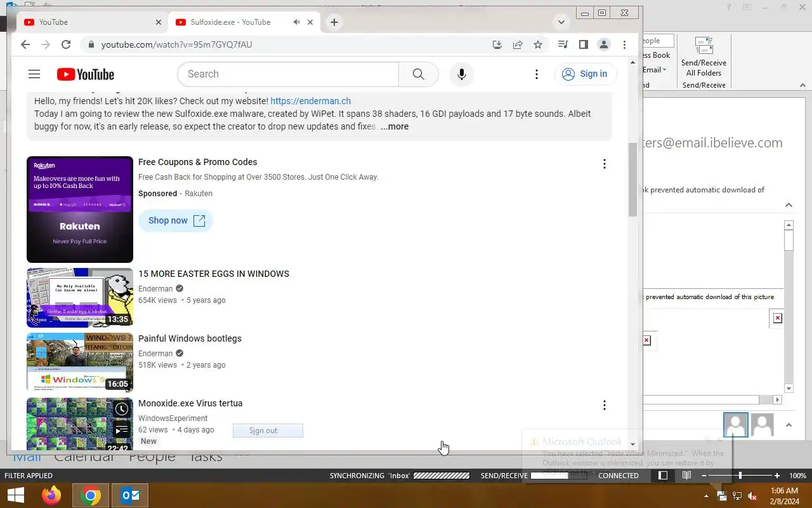This screenshot has width=812, height=508.
Task: Switch to Chrome in the taskbar
Action: point(91,495)
